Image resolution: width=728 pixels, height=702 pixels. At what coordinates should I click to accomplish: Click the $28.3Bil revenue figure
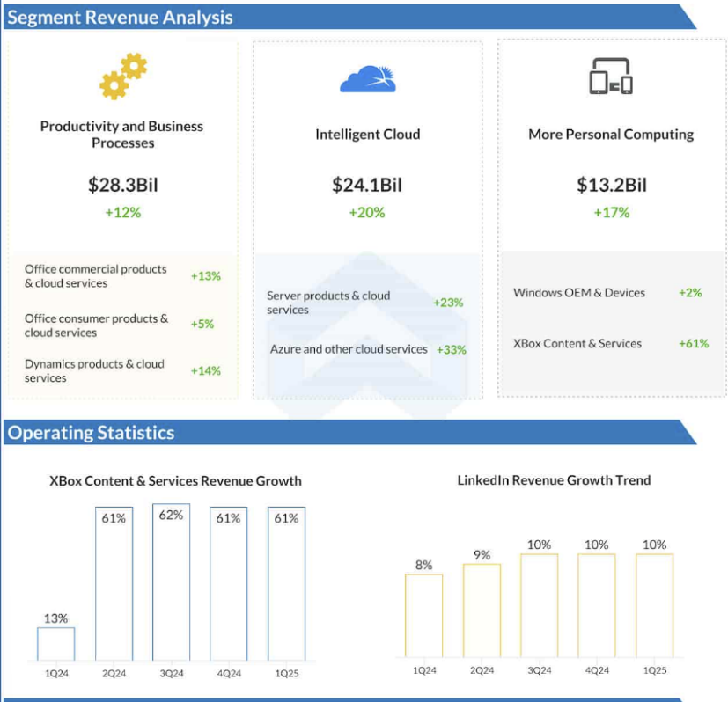pos(123,185)
